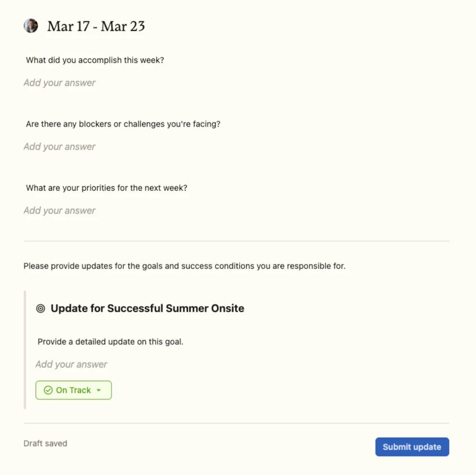
Task: Click the On Track label text
Action: (73, 390)
